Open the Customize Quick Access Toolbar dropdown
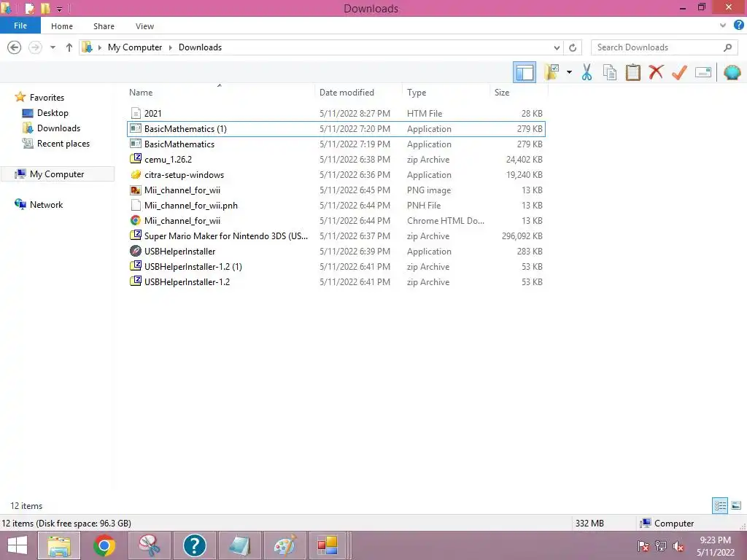Viewport: 747px width, 560px height. tap(60, 9)
